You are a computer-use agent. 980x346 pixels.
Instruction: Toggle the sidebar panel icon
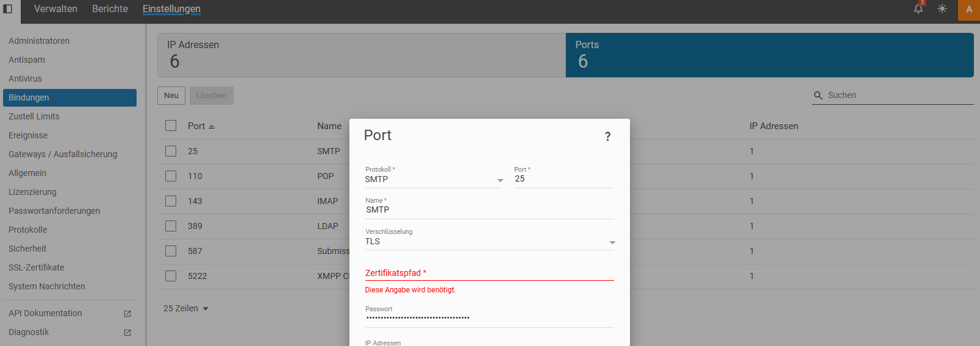click(8, 9)
